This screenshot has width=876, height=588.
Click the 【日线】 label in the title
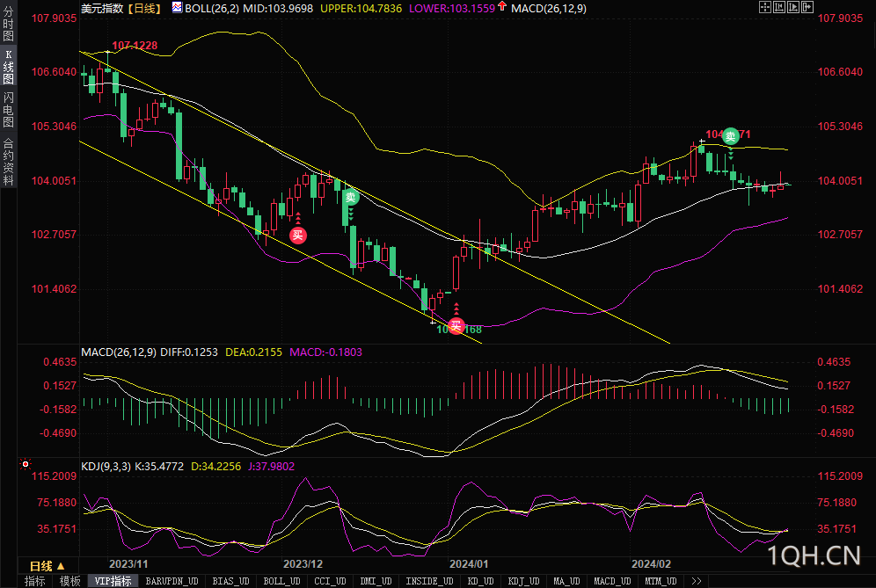144,9
